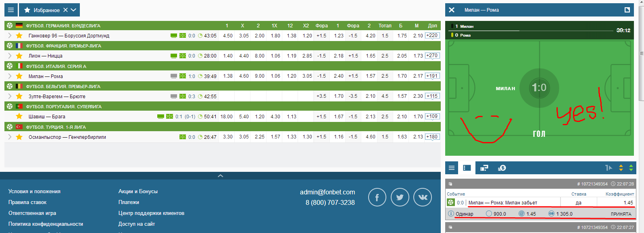Expand the Милан — Рома match row

coord(10,76)
